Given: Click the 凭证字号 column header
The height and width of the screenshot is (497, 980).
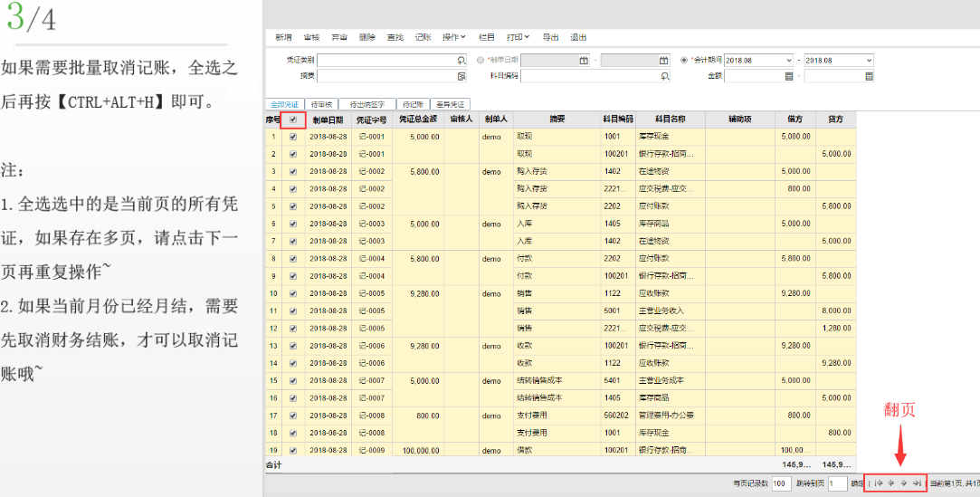Looking at the screenshot, I should (x=372, y=119).
